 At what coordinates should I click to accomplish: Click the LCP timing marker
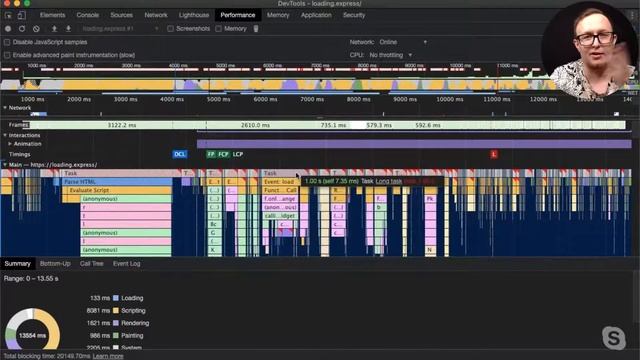238,154
